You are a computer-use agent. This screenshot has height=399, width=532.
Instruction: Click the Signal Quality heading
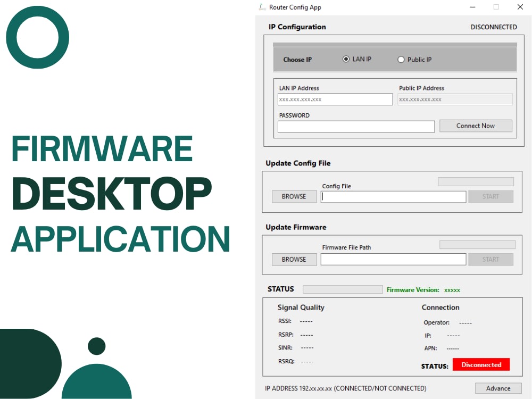[x=301, y=307]
